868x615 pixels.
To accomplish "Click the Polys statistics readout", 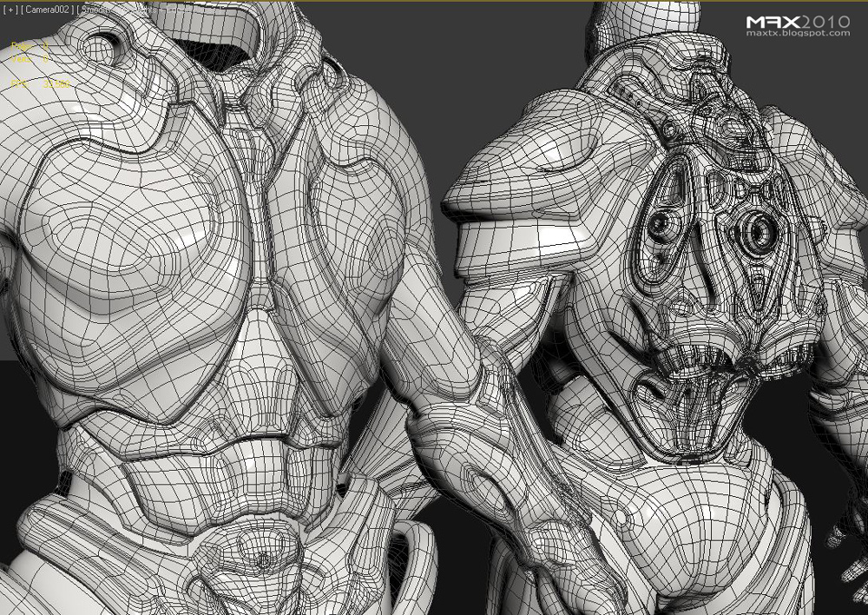I will point(30,47).
